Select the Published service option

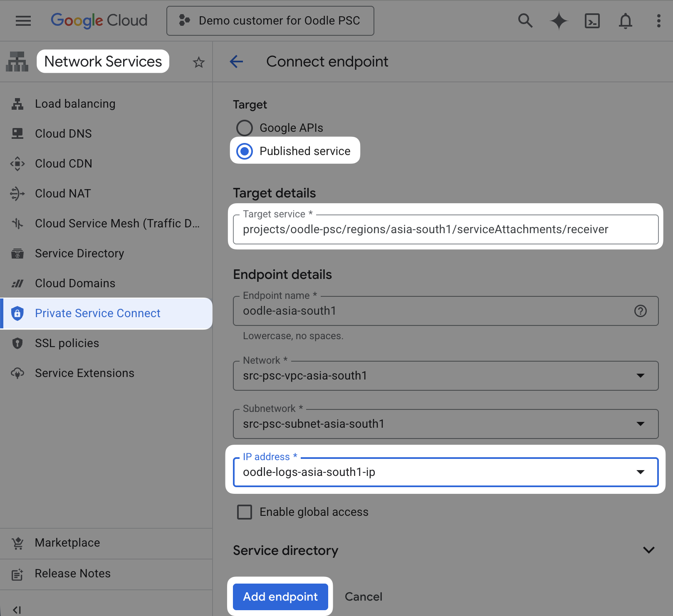coord(245,151)
